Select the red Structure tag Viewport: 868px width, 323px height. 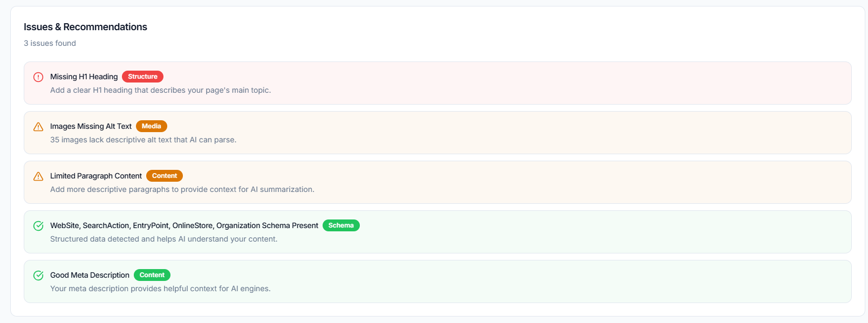[x=142, y=77]
